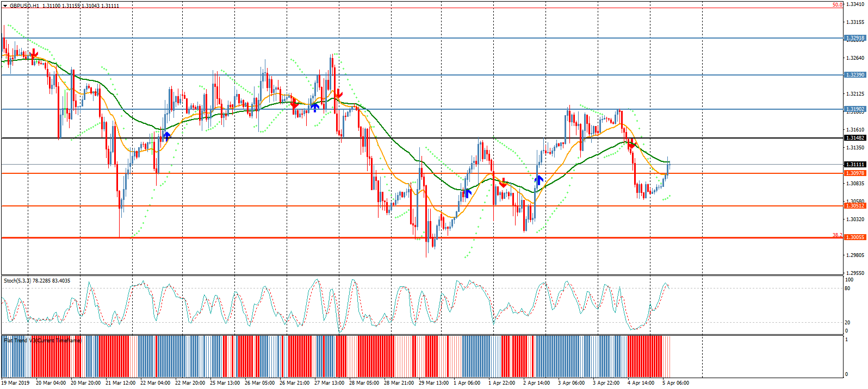
Task: Click the dropdown triangle beside GBPUSD,H1
Action: pos(5,5)
